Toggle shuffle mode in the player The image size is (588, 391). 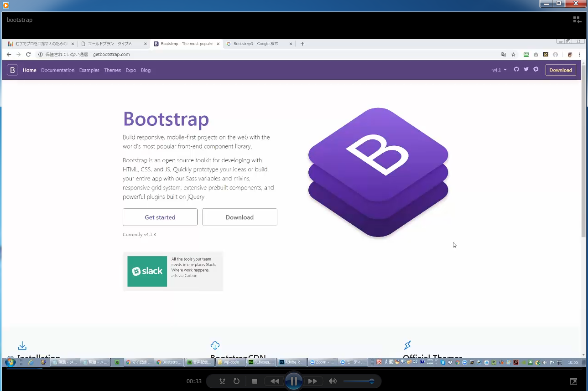222,381
